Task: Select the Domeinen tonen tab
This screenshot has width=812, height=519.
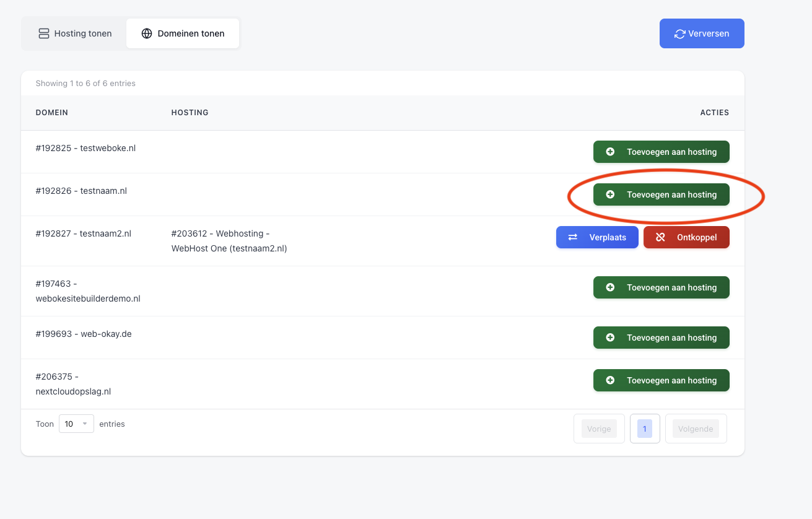Action: (x=183, y=33)
